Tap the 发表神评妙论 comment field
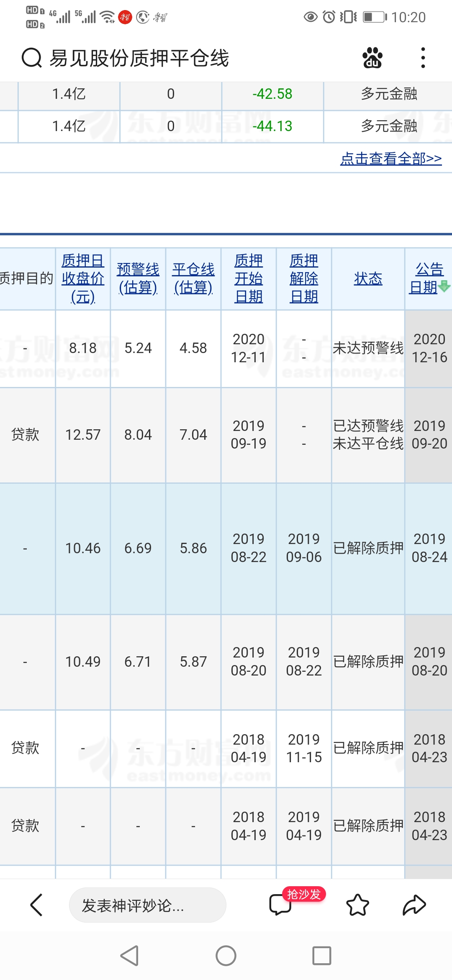Screen dimensions: 452x980 148,905
